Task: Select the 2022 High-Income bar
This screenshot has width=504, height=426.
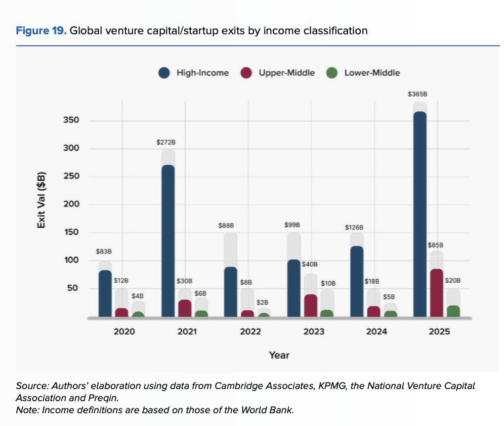Action: tap(230, 292)
